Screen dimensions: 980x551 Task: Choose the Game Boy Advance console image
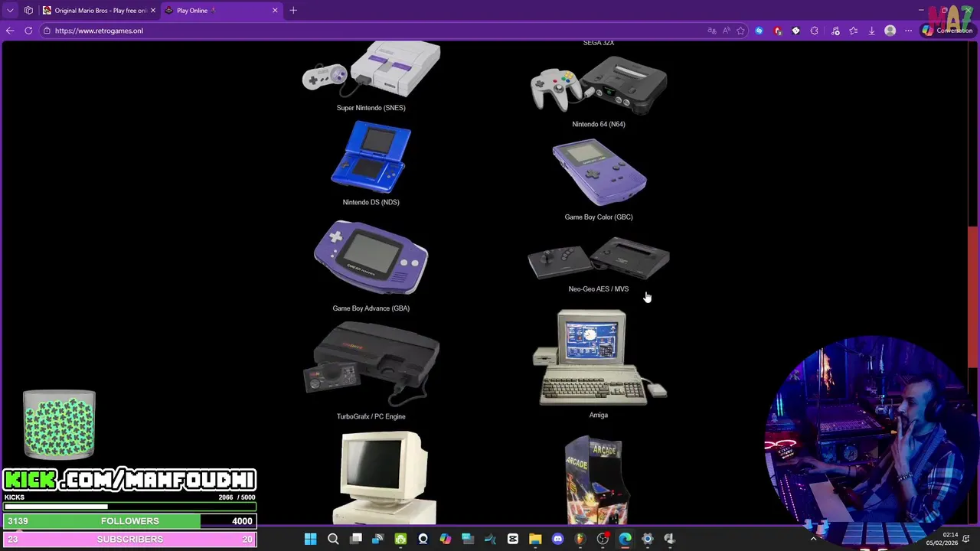pos(371,258)
